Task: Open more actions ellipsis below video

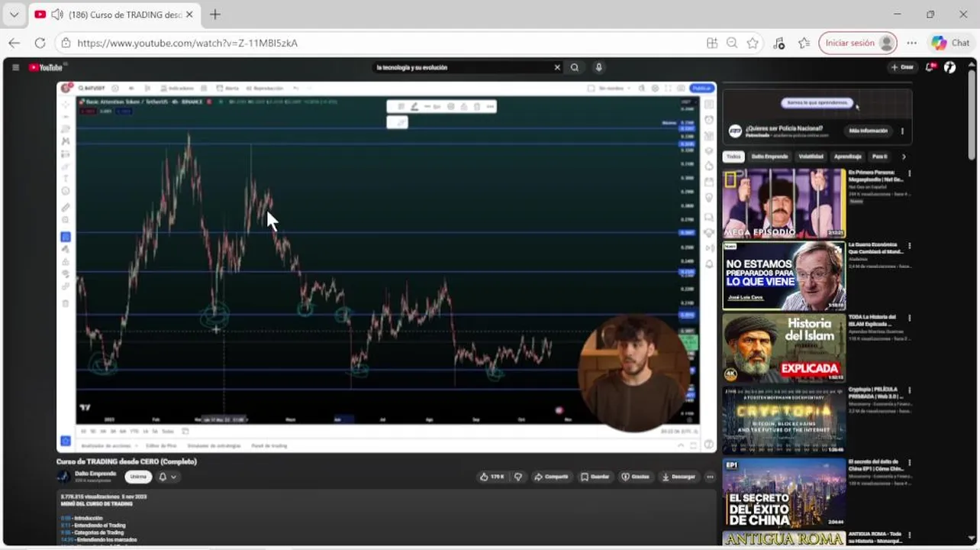Action: pos(710,477)
